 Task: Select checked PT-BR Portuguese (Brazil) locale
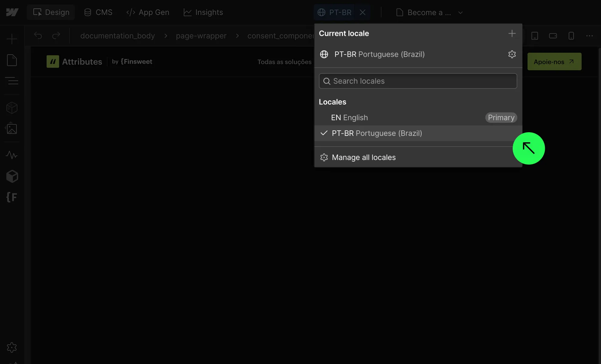377,133
